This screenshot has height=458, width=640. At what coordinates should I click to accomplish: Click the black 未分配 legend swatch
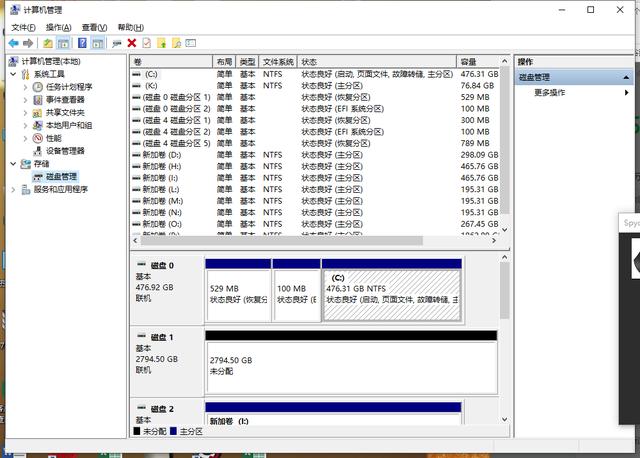tap(137, 431)
